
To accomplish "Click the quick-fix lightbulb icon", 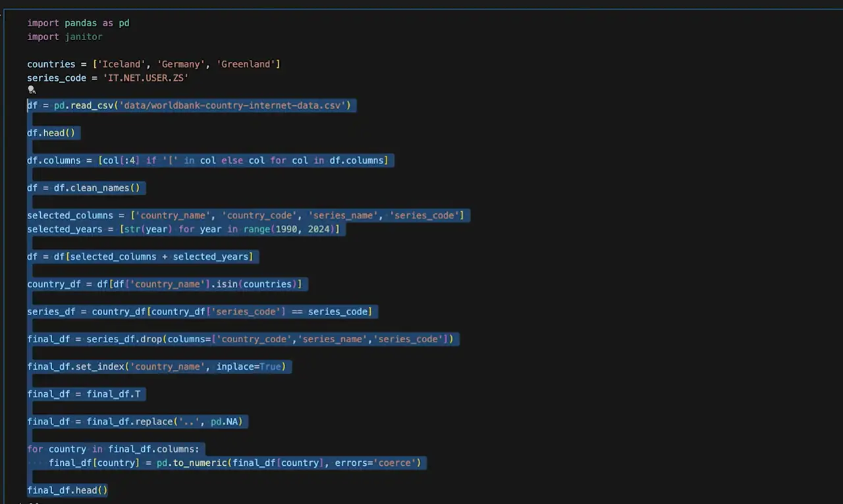I will tap(31, 89).
